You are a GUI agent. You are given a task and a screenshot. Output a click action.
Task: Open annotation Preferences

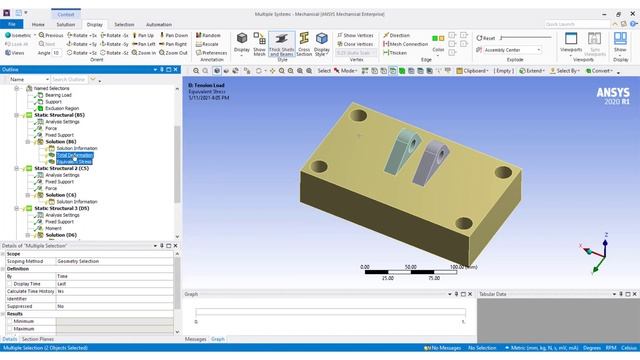pos(211,53)
